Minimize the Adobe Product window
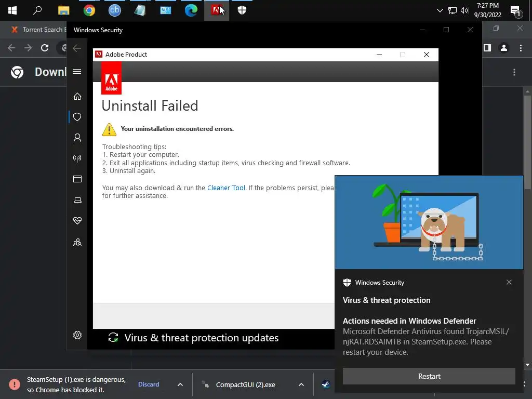Screen dimensions: 532x399 point(379,55)
